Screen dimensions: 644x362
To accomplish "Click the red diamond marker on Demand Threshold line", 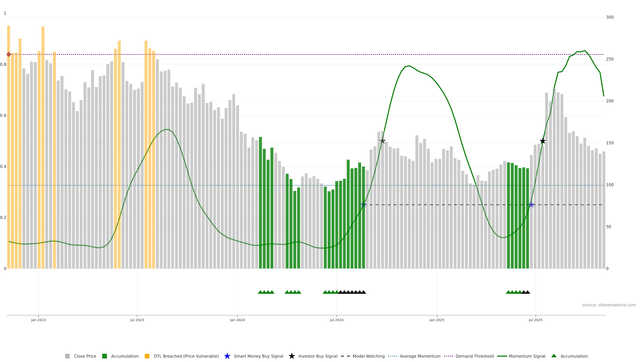I will [9, 54].
